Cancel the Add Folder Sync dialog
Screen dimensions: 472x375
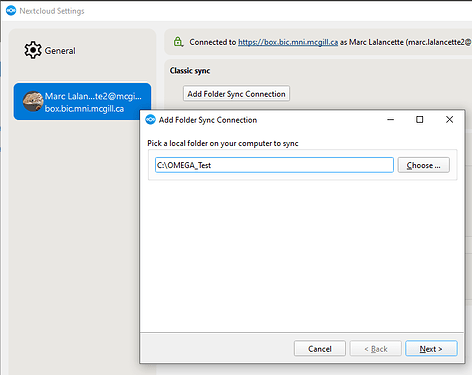pos(320,349)
